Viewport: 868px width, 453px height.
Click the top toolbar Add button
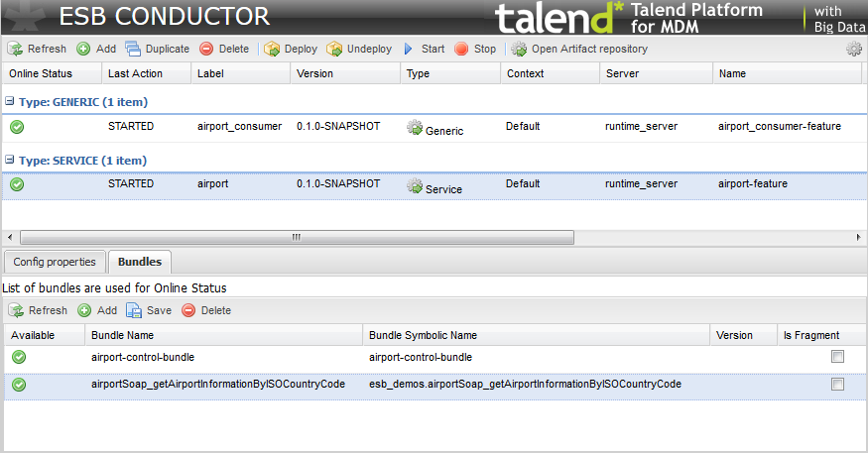point(96,50)
